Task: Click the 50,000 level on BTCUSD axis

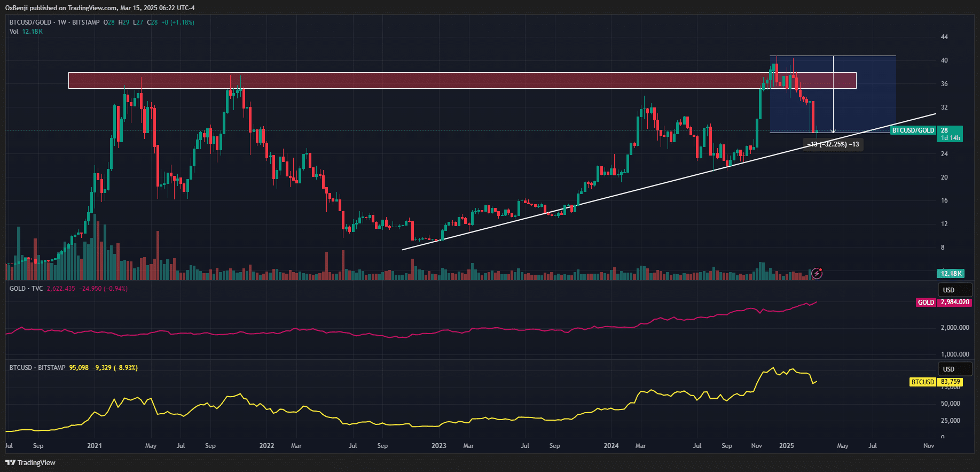Action: point(951,404)
